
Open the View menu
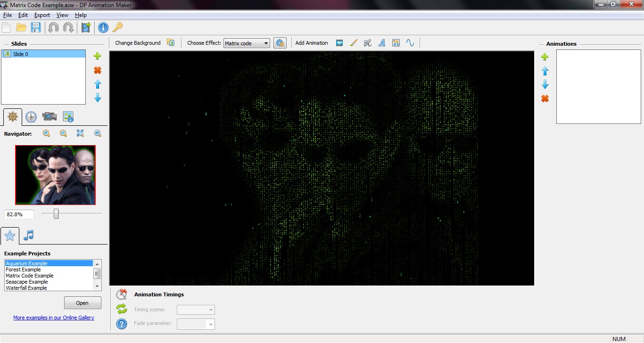coord(62,15)
